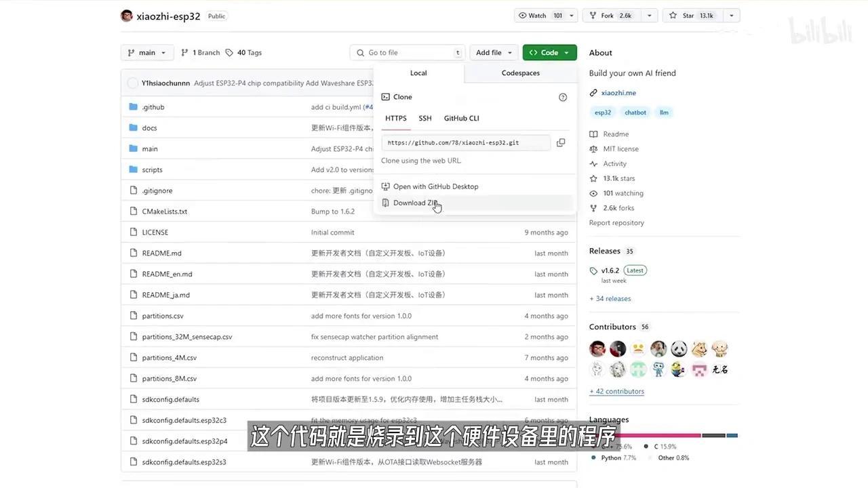Screen dimensions: 868x488
Task: Click the MIT license scale icon
Action: point(594,149)
